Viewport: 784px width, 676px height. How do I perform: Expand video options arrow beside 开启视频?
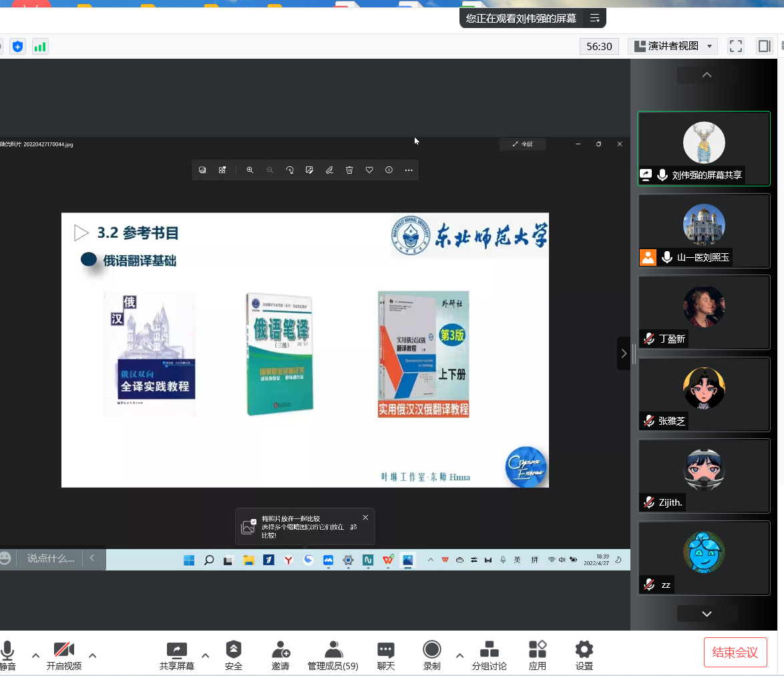coord(93,655)
